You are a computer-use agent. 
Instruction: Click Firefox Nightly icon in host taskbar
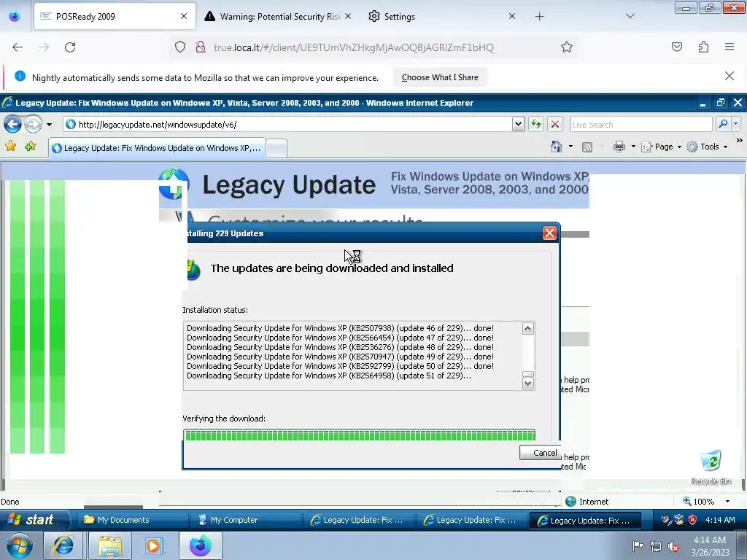coord(201,545)
